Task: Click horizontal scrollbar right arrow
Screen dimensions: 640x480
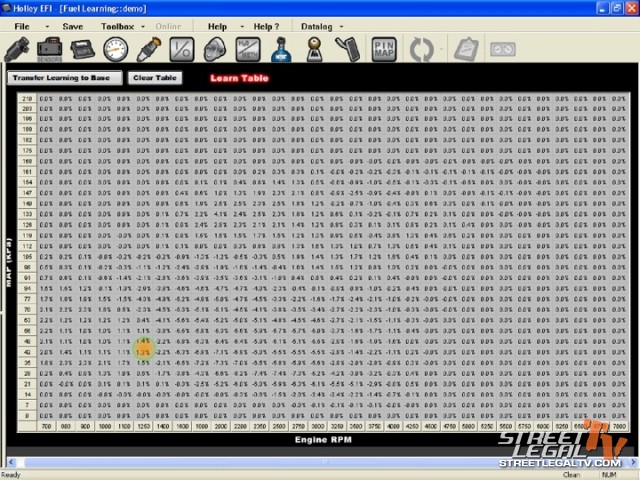Action: tap(633, 462)
